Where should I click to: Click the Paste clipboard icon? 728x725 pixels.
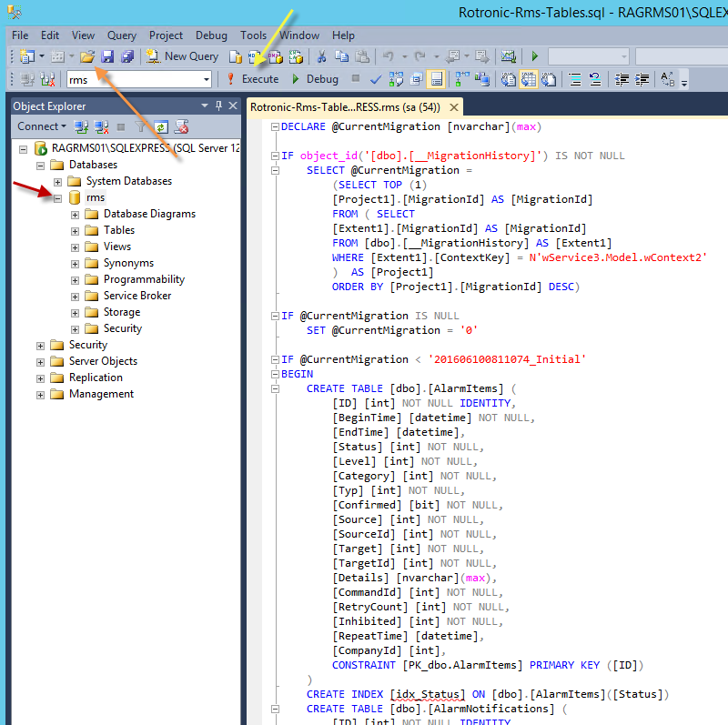click(x=362, y=56)
